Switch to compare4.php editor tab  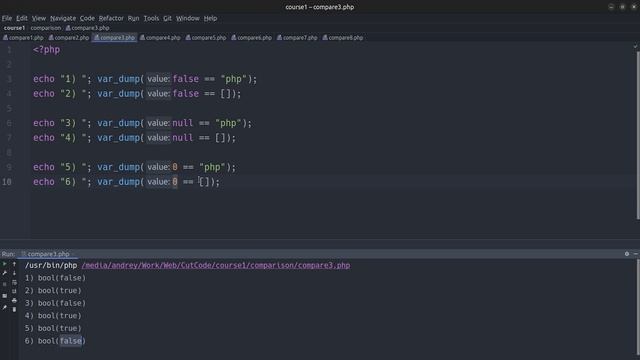coord(160,38)
